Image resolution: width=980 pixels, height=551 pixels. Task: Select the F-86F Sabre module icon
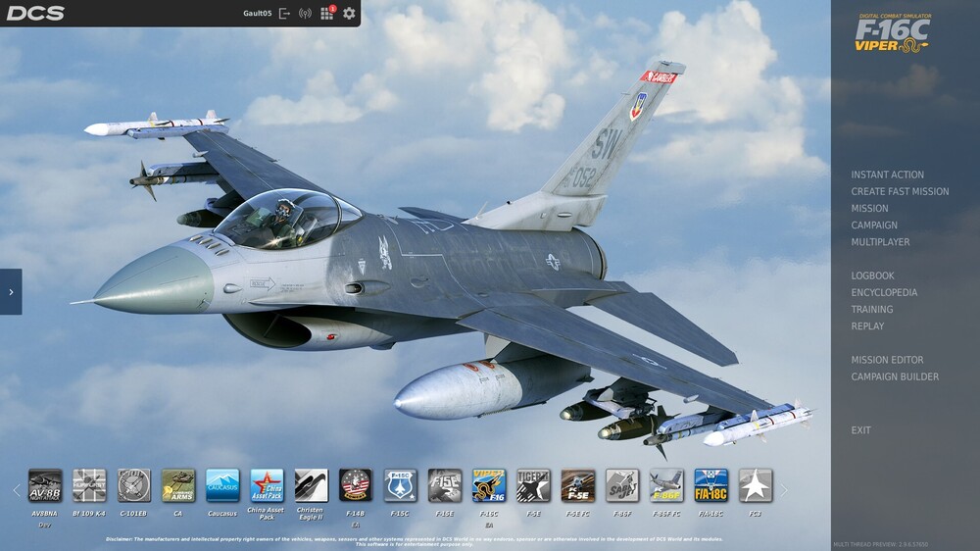pos(622,485)
